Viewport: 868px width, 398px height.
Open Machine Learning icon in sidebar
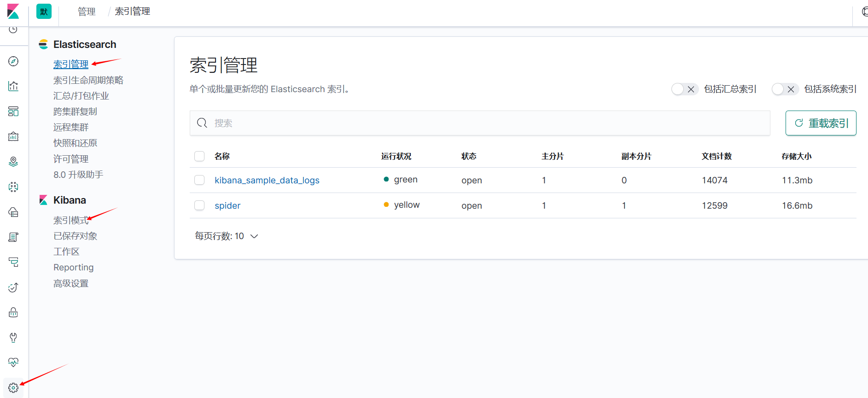coord(13,187)
